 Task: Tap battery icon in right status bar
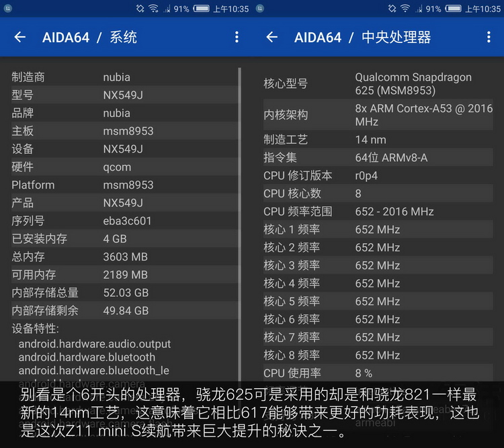point(453,8)
